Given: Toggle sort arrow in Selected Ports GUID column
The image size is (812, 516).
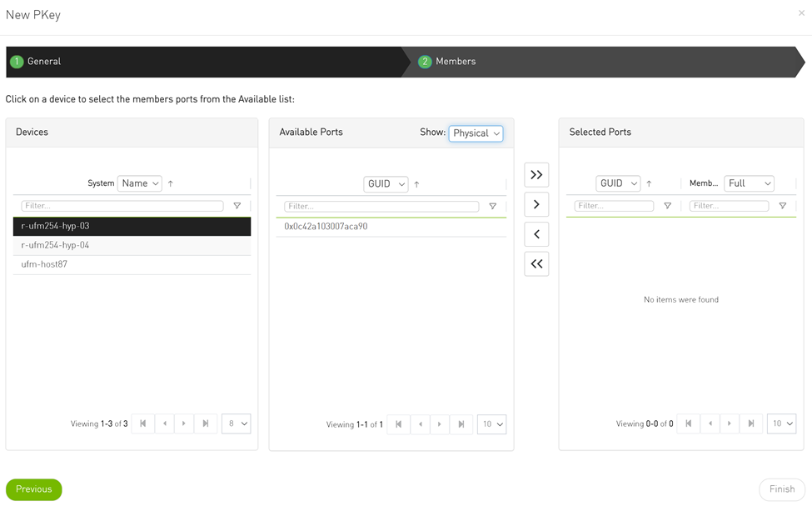Looking at the screenshot, I should click(x=649, y=183).
